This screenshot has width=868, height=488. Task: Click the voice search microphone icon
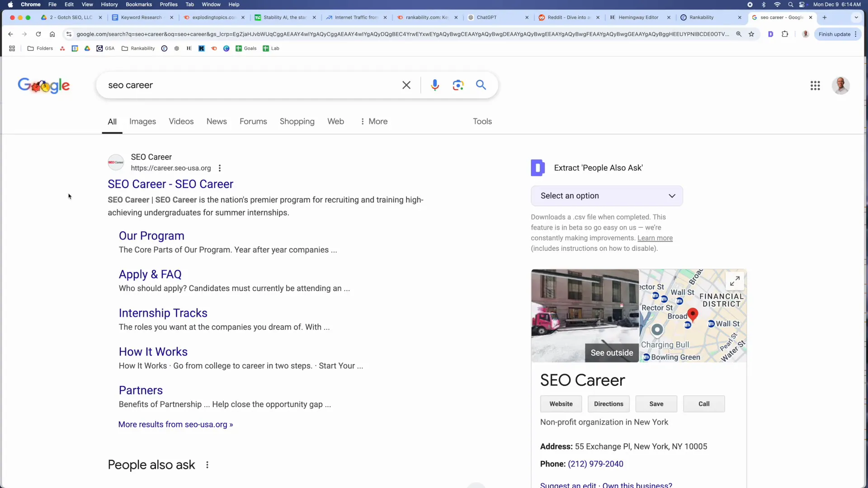434,85
